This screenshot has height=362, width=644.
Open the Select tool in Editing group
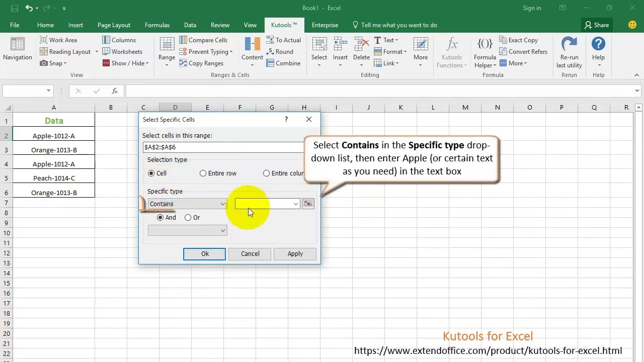(x=319, y=52)
